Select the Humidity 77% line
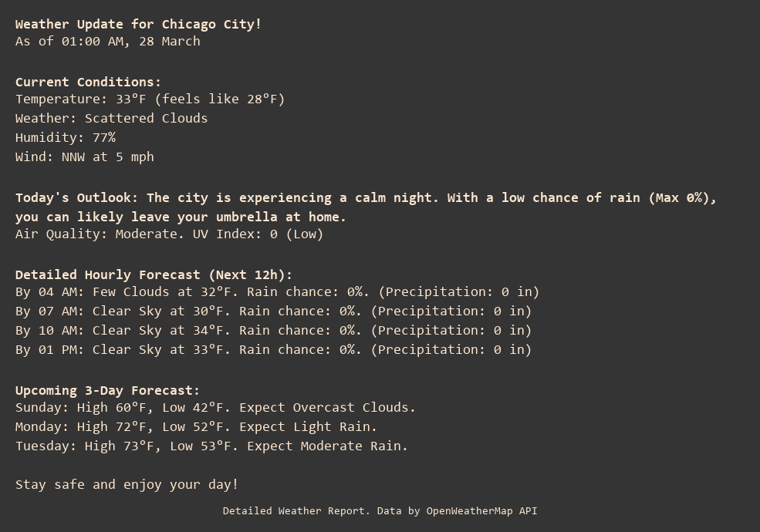This screenshot has width=760, height=532. [66, 138]
